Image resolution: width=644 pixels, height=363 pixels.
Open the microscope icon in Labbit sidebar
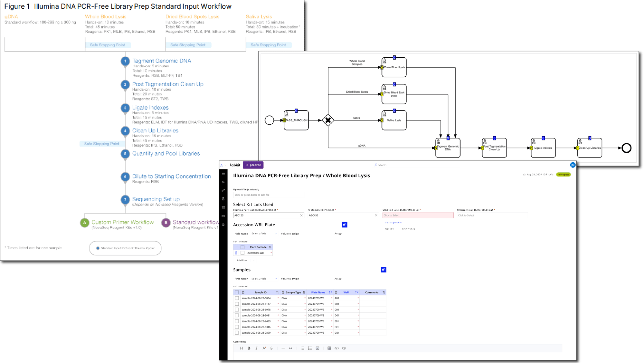pyautogui.click(x=223, y=224)
